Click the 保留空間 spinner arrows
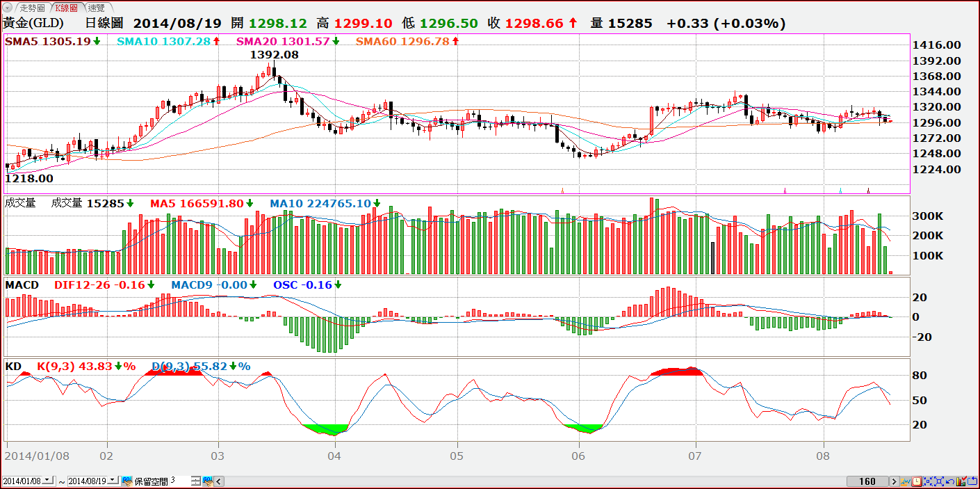This screenshot has height=489, width=980. point(196,481)
